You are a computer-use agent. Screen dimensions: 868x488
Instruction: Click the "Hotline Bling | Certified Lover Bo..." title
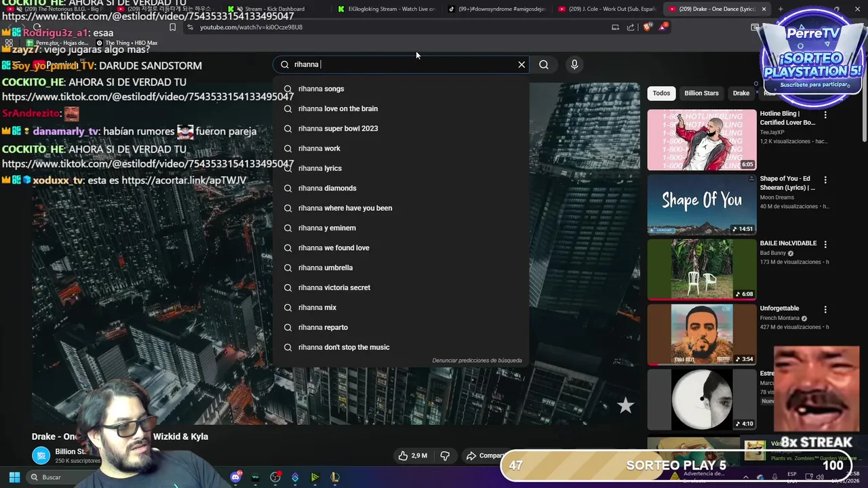(x=787, y=118)
